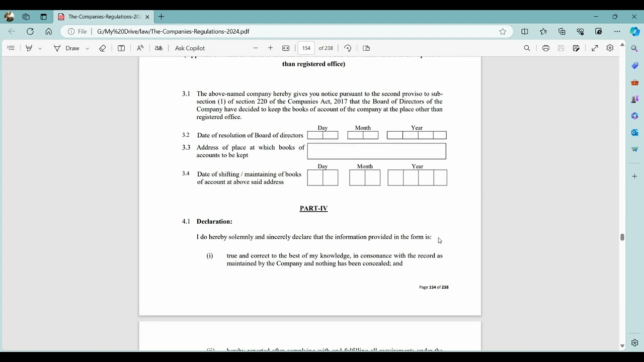Toggle fit to width view

coord(286,48)
